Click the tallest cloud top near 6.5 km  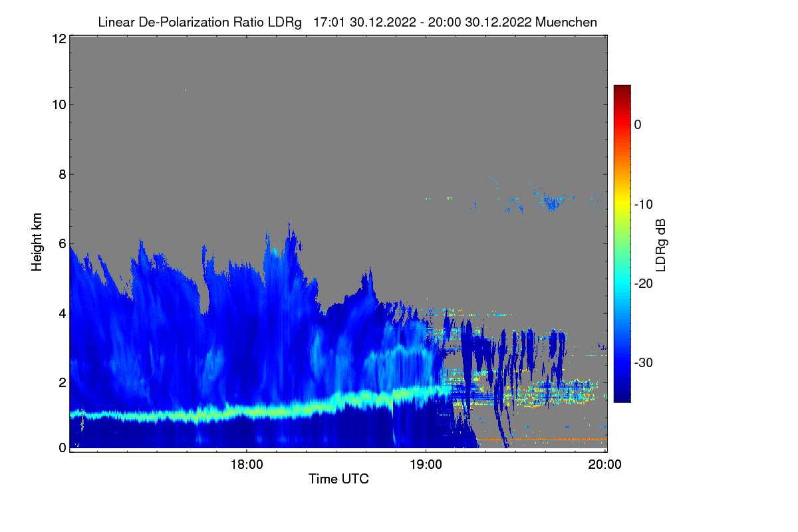pos(289,229)
